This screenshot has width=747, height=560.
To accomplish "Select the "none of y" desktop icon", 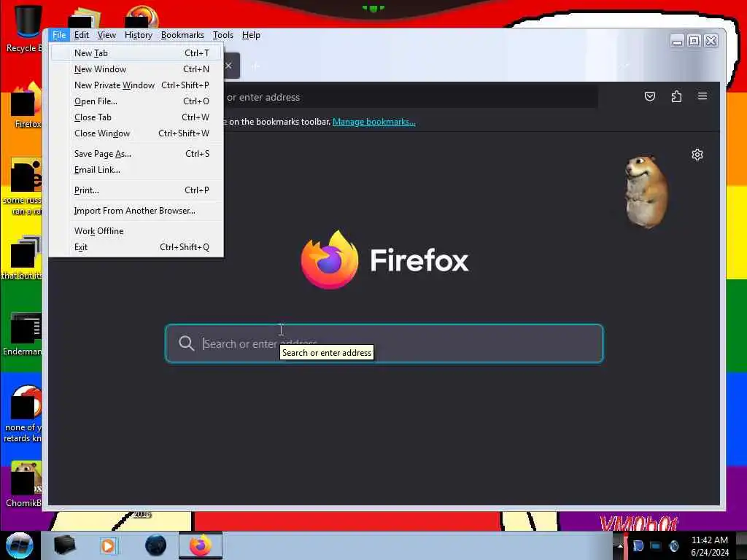I will 24,414.
